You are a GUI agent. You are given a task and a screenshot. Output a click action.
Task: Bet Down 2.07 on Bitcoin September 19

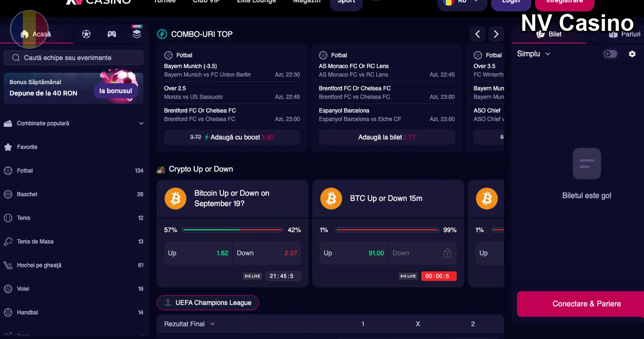267,253
